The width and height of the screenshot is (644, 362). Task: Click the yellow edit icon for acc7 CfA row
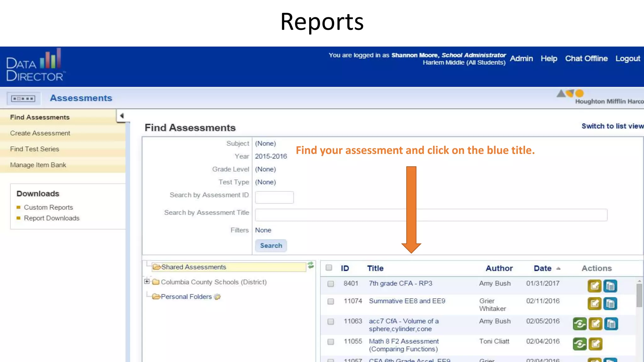click(x=595, y=324)
